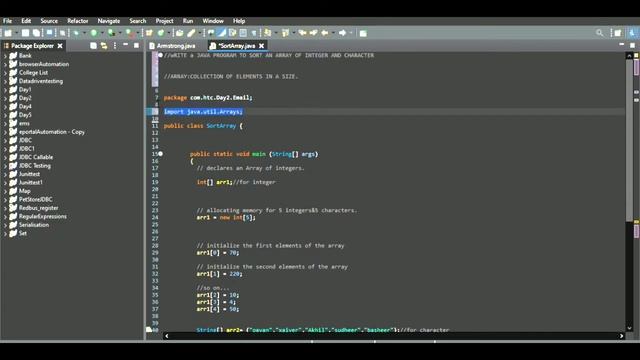Viewport: 640px width, 360px height.
Task: Click the External Tools run icon
Action: point(129,33)
